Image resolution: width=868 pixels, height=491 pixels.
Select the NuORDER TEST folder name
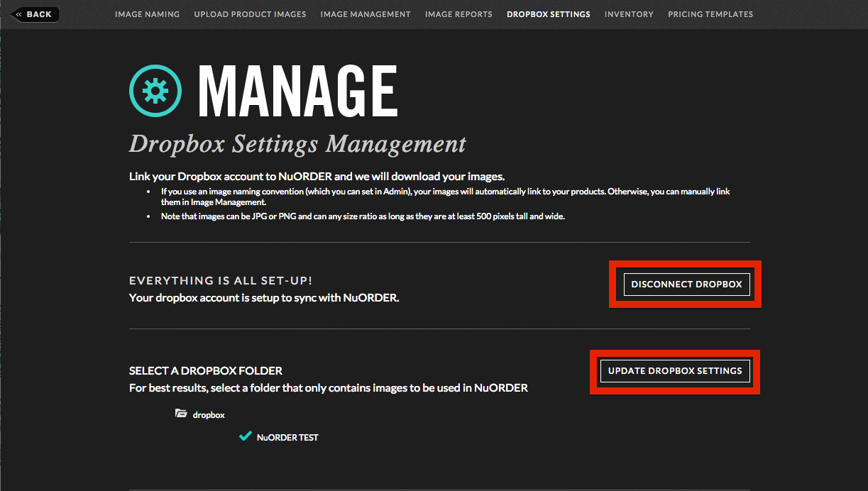click(x=287, y=437)
